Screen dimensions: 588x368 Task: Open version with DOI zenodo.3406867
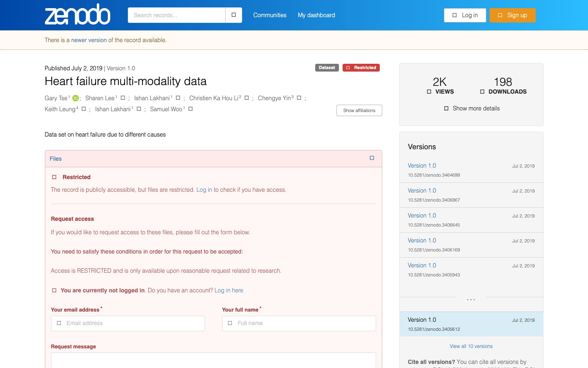tap(422, 191)
